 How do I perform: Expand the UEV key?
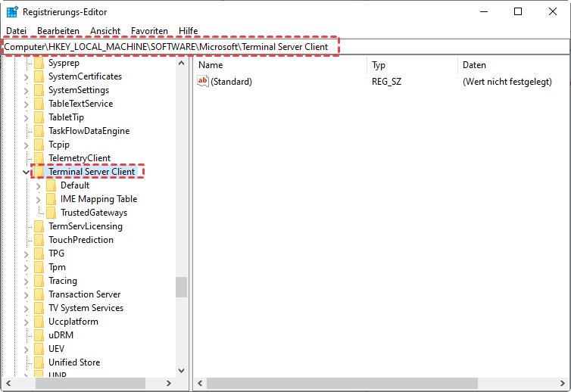point(27,350)
